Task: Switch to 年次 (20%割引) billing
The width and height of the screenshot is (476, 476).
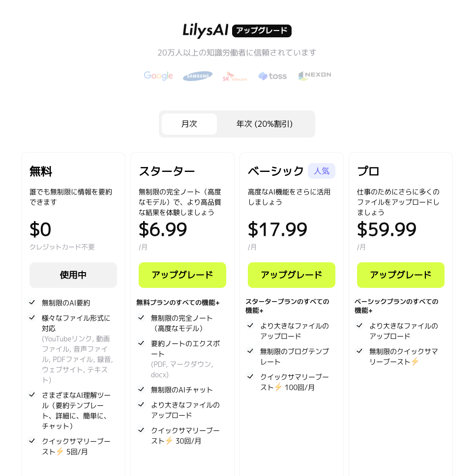Action: pos(265,124)
